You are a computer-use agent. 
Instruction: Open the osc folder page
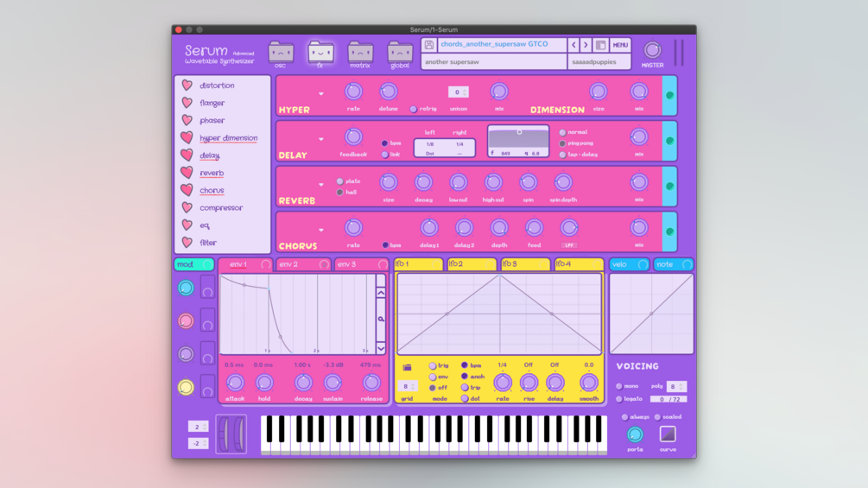pyautogui.click(x=281, y=53)
